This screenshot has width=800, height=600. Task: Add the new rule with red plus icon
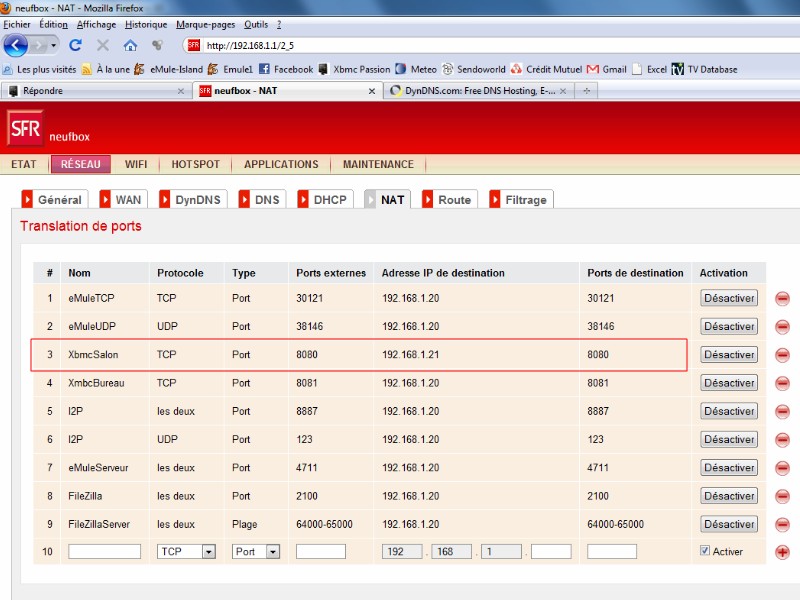click(782, 552)
